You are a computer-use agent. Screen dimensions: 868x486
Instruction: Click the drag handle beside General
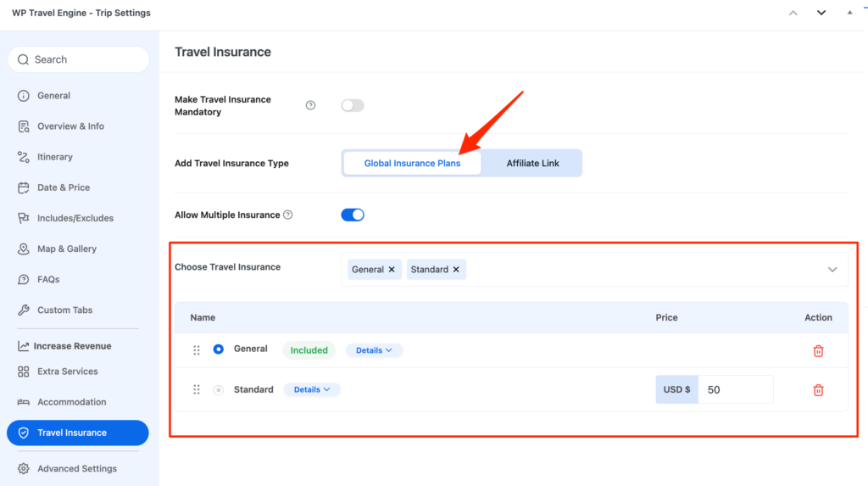coord(197,349)
